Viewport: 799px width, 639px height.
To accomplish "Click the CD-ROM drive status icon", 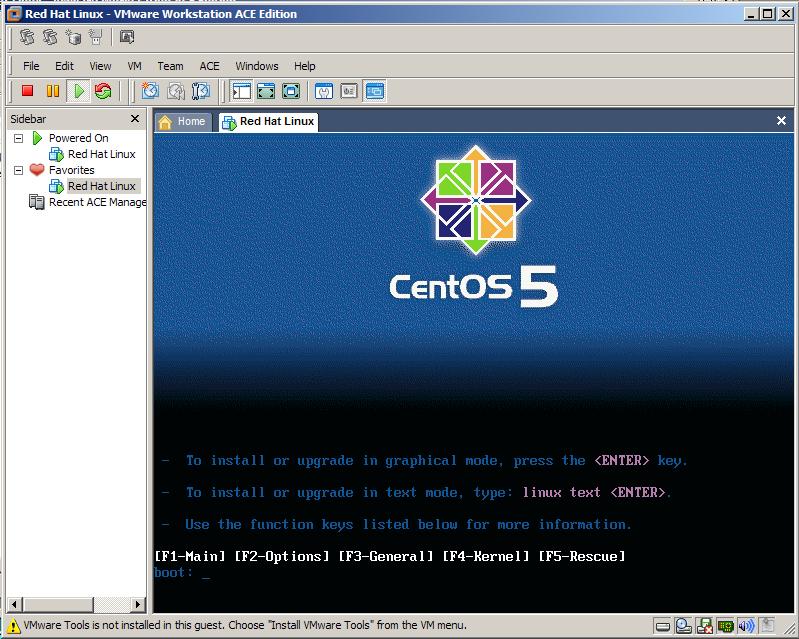I will pyautogui.click(x=682, y=627).
